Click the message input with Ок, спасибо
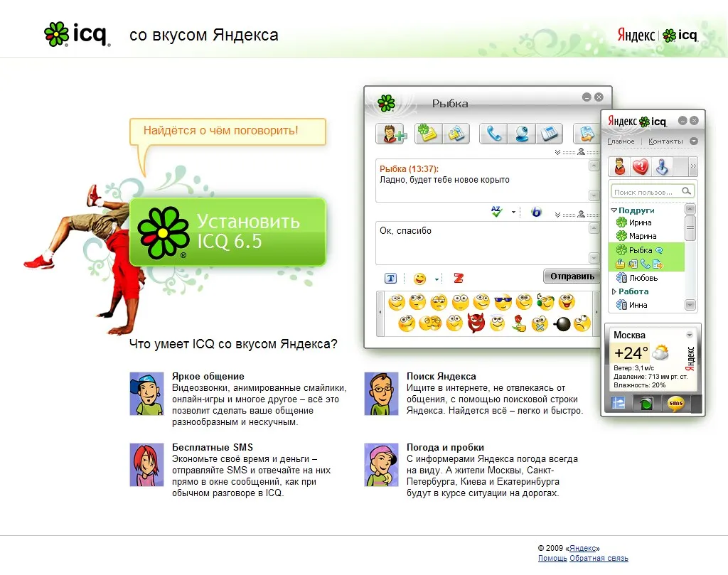The width and height of the screenshot is (728, 575). point(482,242)
